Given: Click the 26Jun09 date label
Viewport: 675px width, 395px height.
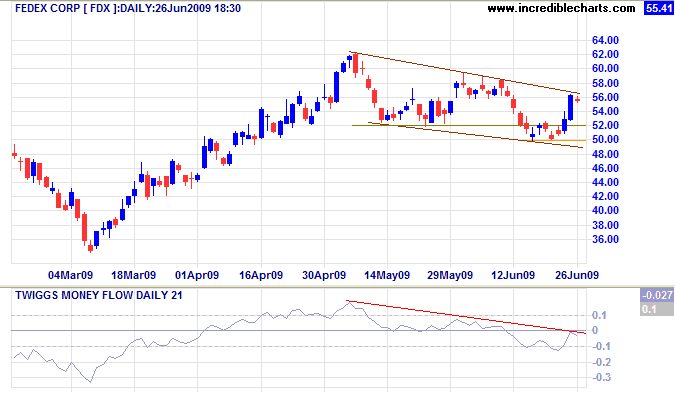Looking at the screenshot, I should click(x=577, y=275).
